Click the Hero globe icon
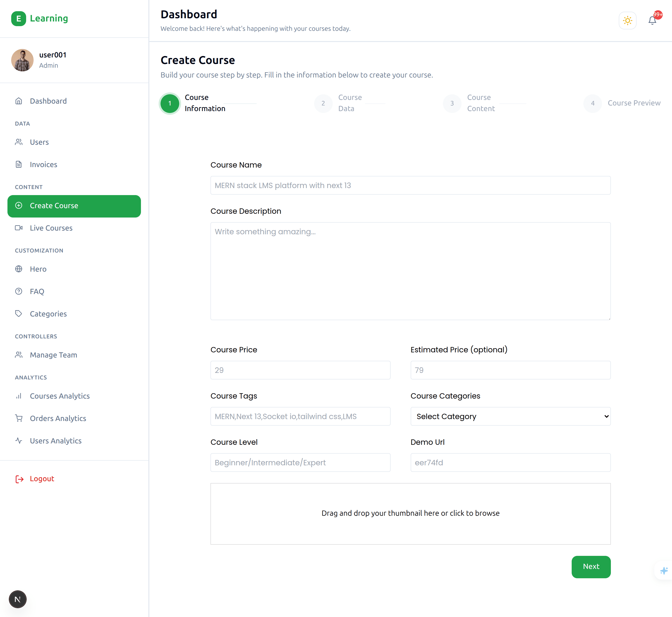 [19, 269]
